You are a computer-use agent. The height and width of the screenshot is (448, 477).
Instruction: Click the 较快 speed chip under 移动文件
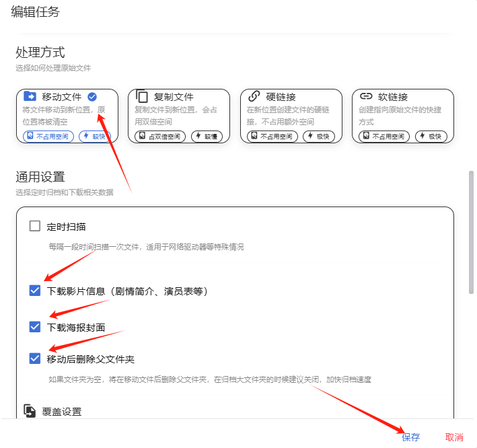pyautogui.click(x=95, y=137)
